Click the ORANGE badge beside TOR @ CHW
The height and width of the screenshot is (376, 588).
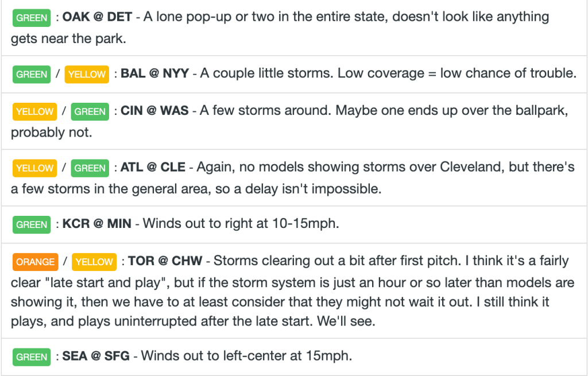pos(36,262)
